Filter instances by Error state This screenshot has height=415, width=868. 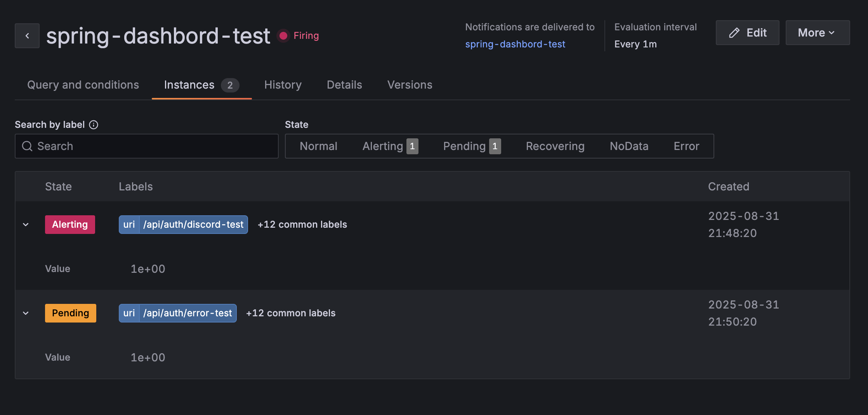(686, 146)
